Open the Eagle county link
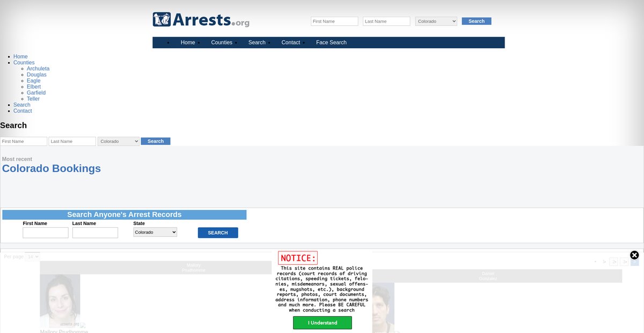644x333 pixels. 34,81
